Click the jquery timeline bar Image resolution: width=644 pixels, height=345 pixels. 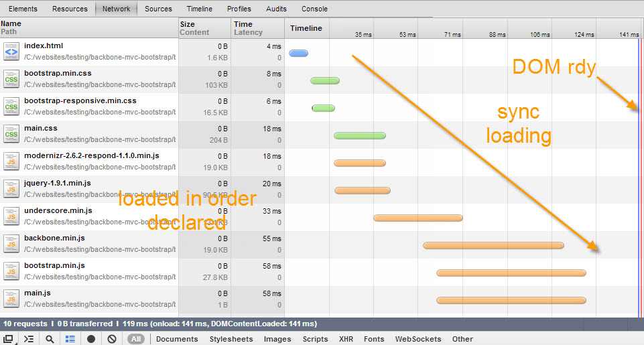pos(363,190)
